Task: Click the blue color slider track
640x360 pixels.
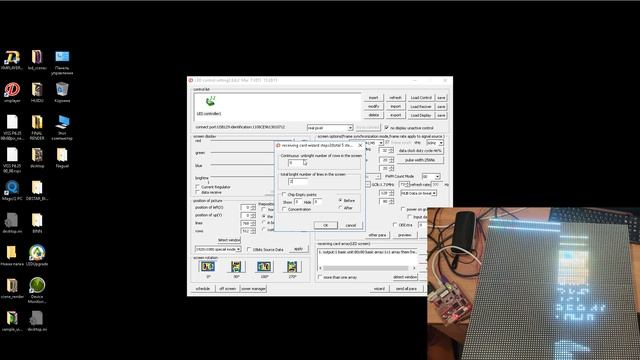Action: click(242, 165)
